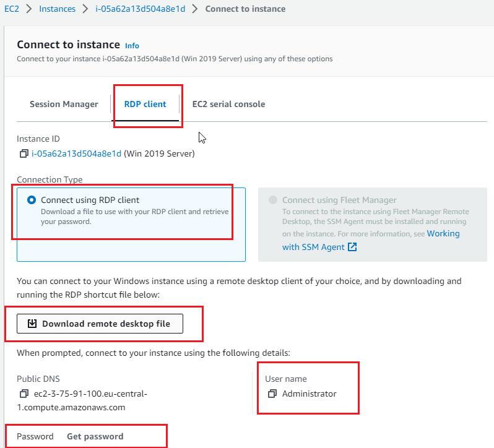Copy the Administrator user name icon
Screen dimensions: 494x448
[x=272, y=394]
